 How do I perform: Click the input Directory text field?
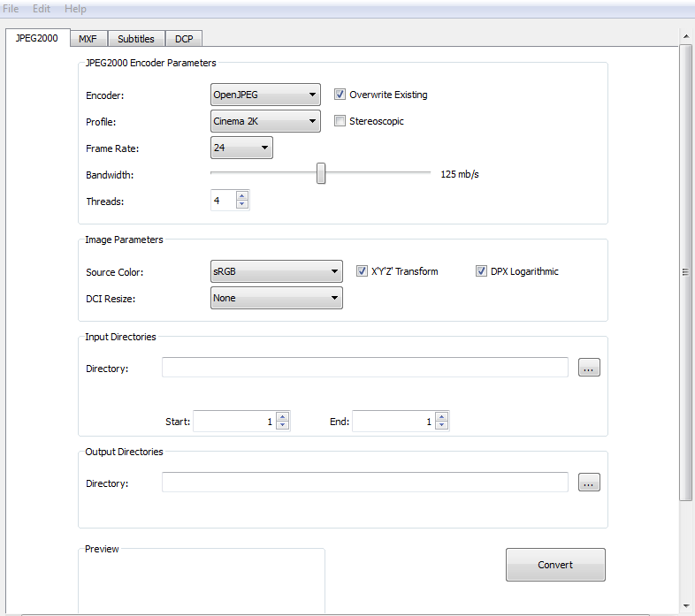point(364,368)
